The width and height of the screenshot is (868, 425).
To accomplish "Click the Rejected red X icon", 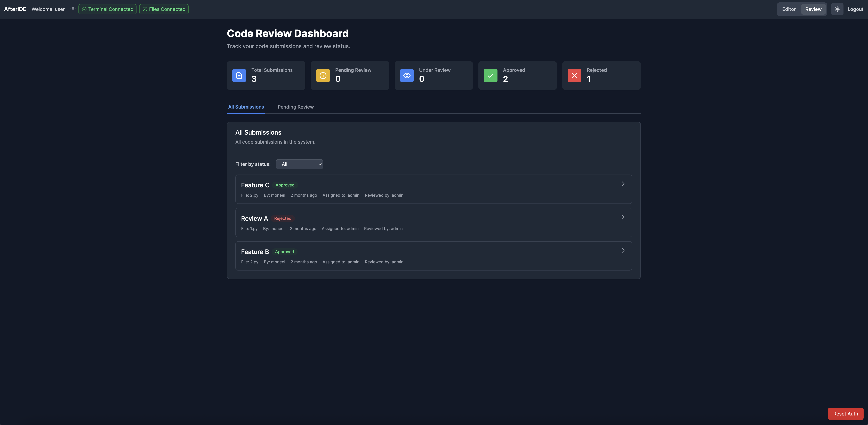I will click(574, 75).
